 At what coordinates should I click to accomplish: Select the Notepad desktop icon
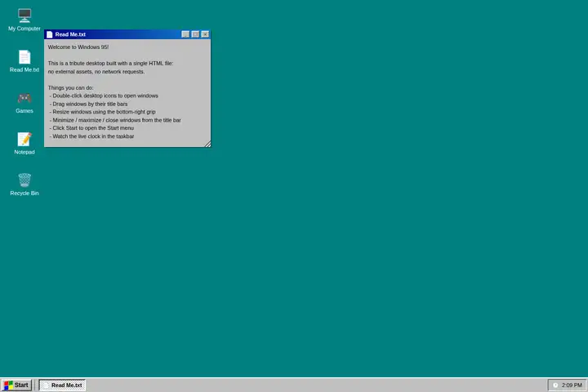24,144
